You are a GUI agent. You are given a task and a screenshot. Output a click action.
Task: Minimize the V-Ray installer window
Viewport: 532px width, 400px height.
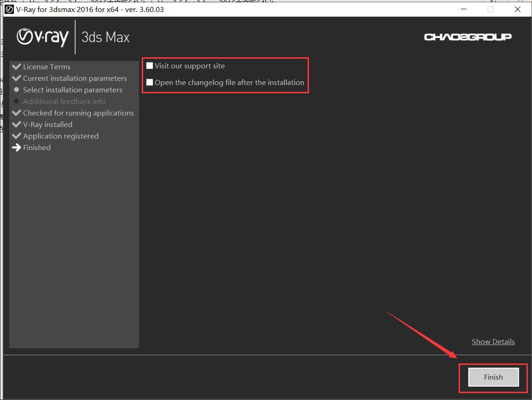coord(463,9)
